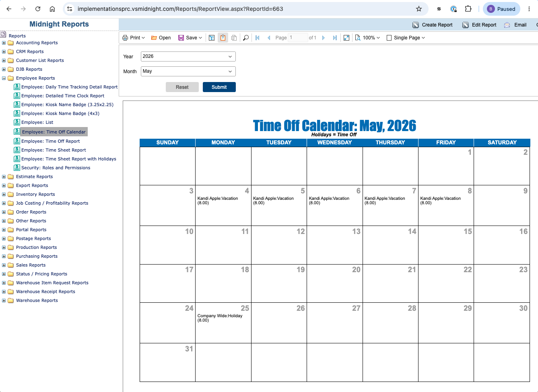The height and width of the screenshot is (392, 538).
Task: Open the Print menu in report toolbar
Action: tap(134, 38)
